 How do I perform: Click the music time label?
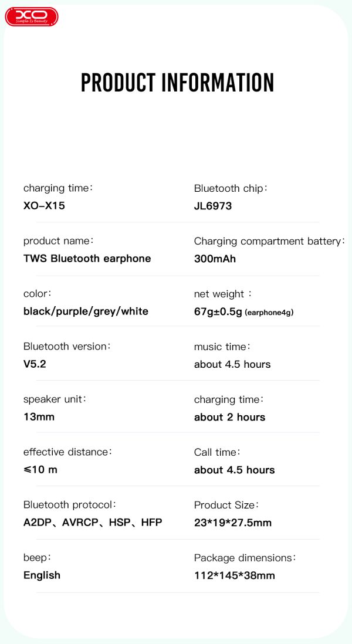(222, 347)
